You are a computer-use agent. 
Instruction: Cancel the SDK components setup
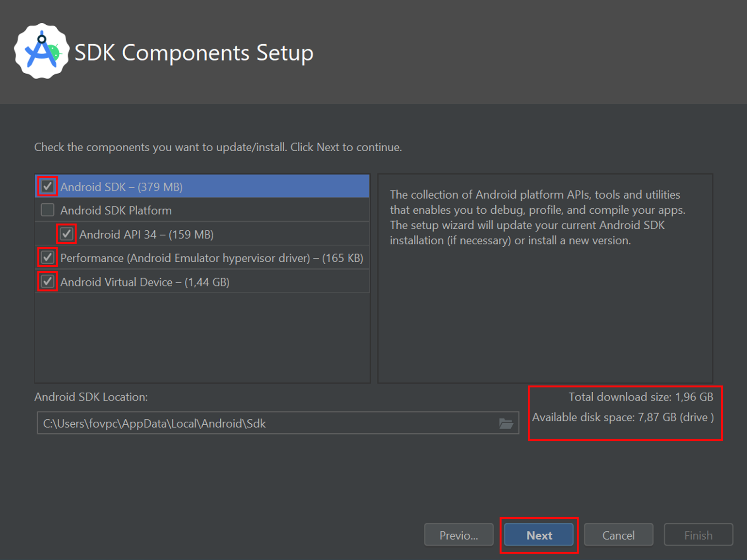(x=618, y=535)
